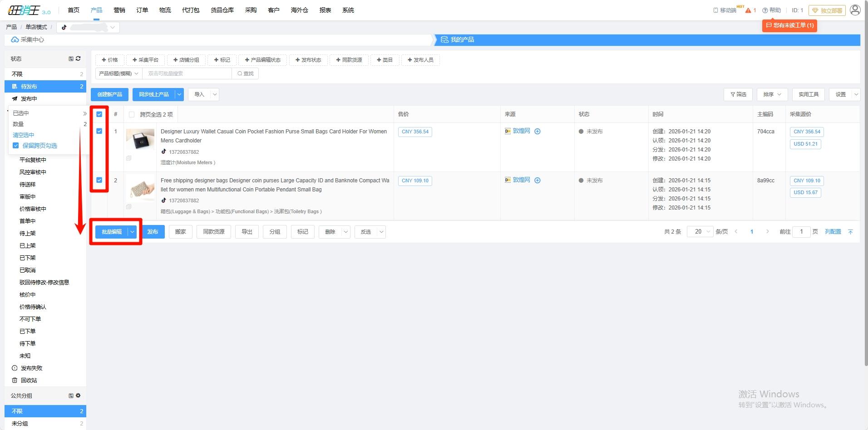Viewport: 868px width, 430px height.
Task: Expand the 批量编辑 dropdown arrow
Action: (x=133, y=232)
